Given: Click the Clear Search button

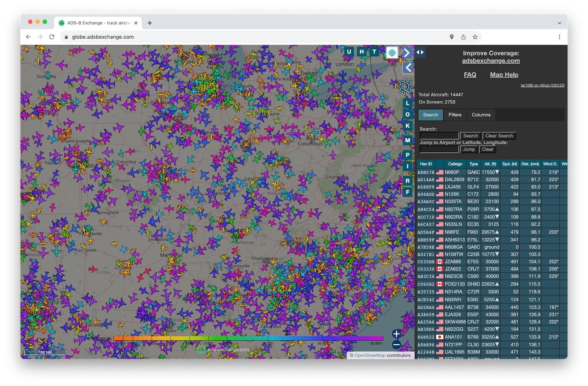Looking at the screenshot, I should click(499, 136).
